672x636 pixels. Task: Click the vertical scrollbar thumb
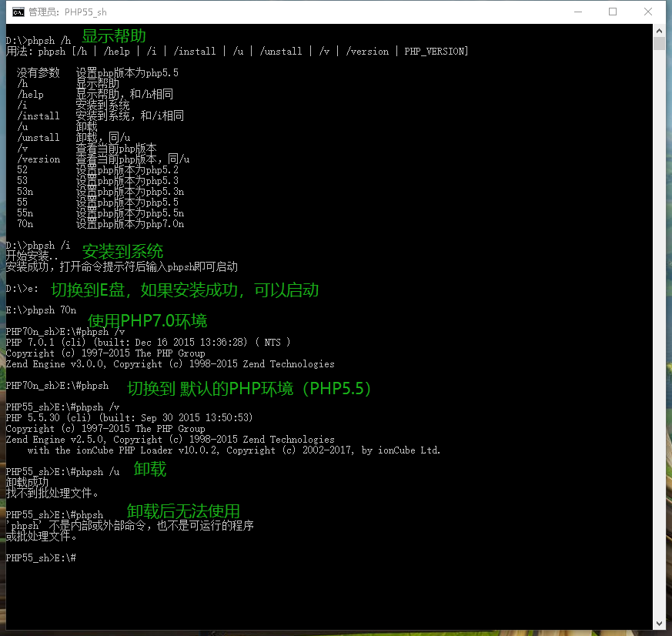659,44
